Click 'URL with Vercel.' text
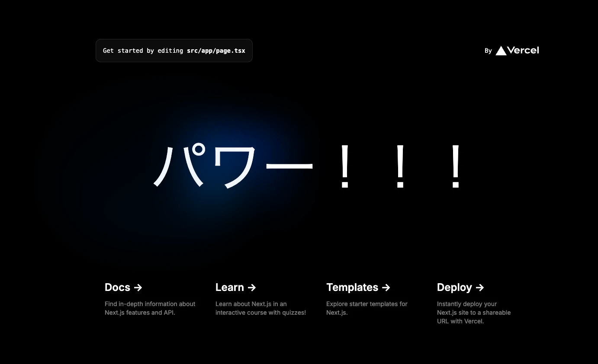The height and width of the screenshot is (364, 598). (460, 321)
